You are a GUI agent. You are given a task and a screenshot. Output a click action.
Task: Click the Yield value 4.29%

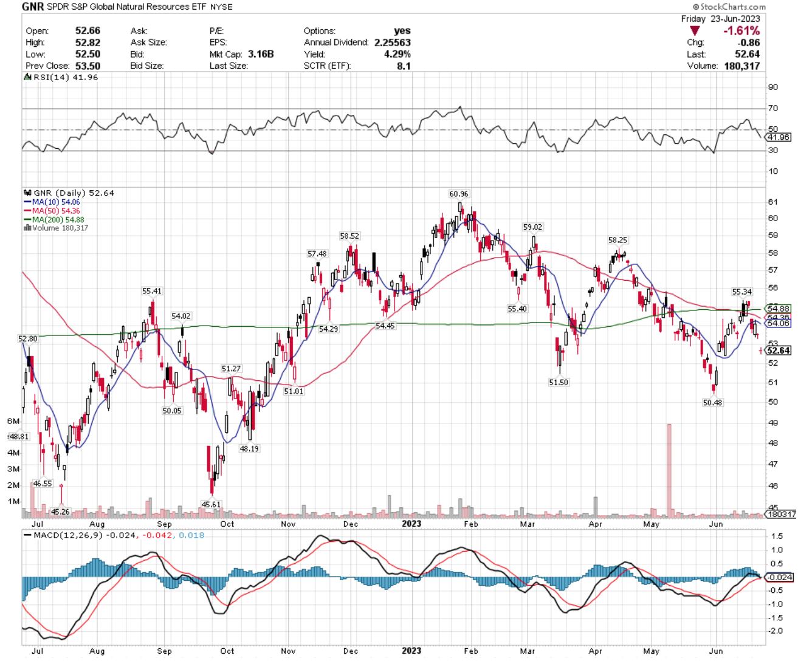tap(397, 54)
